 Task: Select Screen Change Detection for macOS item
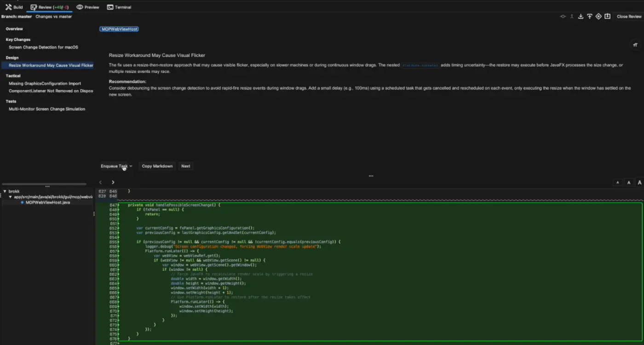pyautogui.click(x=44, y=47)
